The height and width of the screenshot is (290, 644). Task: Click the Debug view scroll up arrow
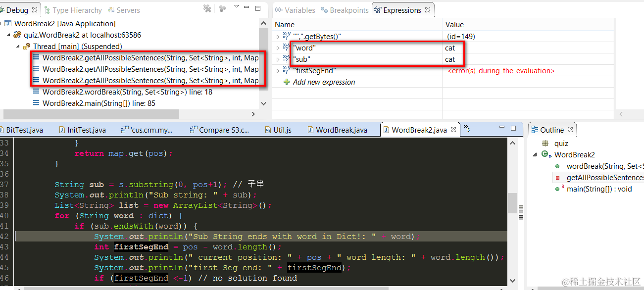[x=263, y=24]
